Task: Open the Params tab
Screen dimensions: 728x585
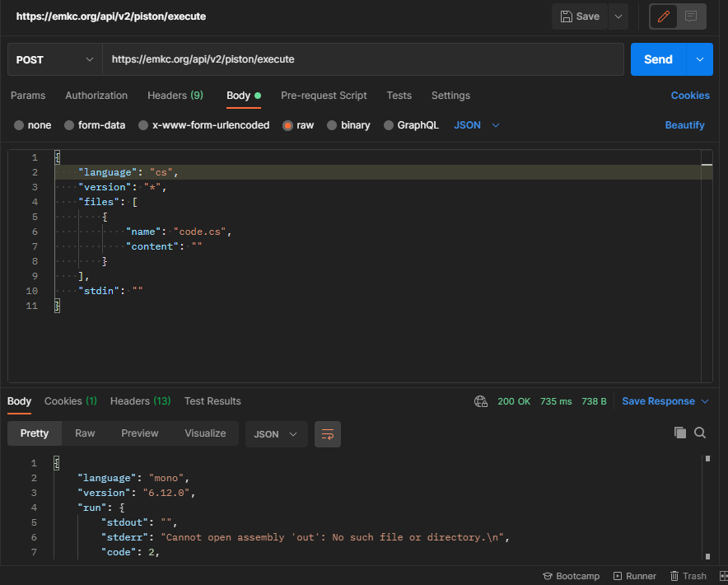Action: (28, 96)
